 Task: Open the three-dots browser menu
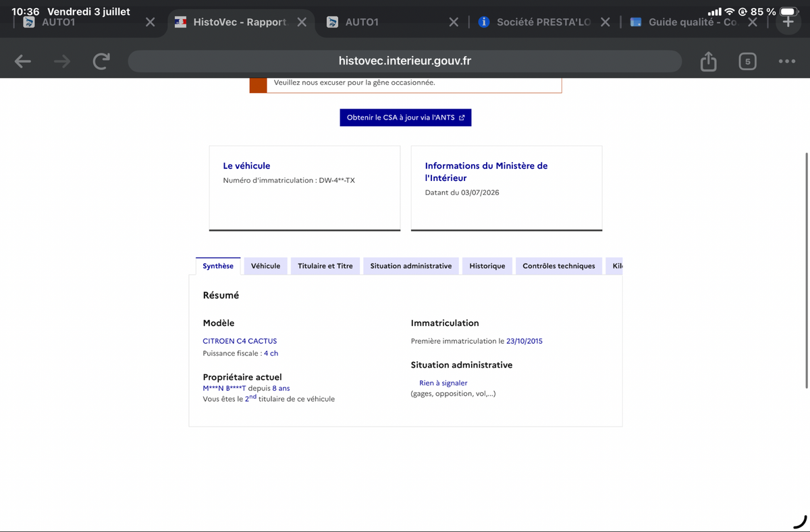786,61
